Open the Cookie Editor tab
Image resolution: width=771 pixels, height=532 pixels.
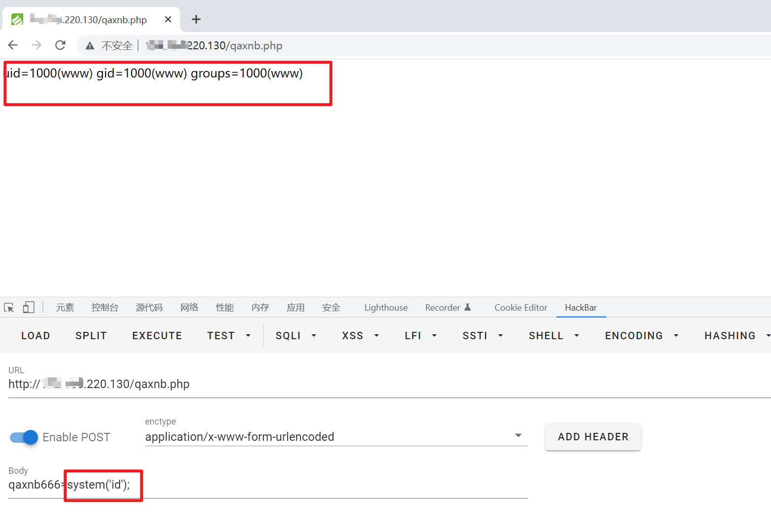pos(521,308)
